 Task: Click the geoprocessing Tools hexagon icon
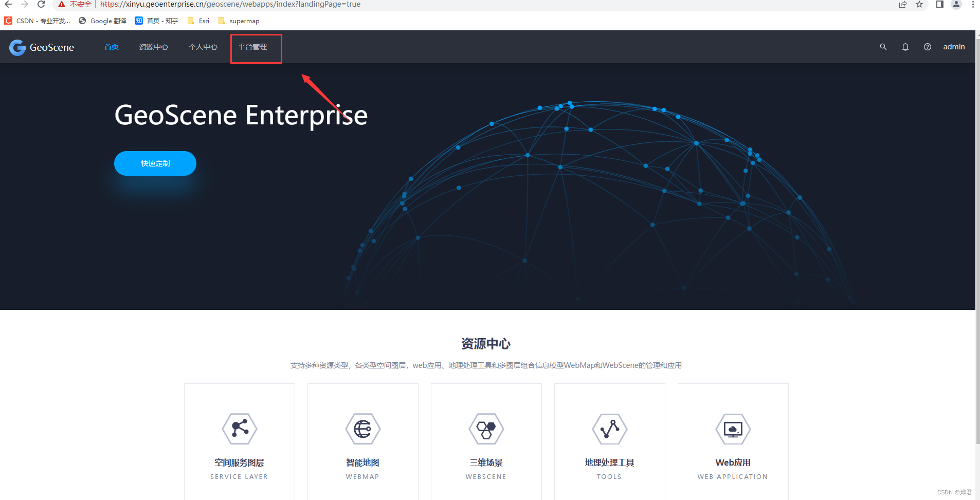(x=610, y=429)
